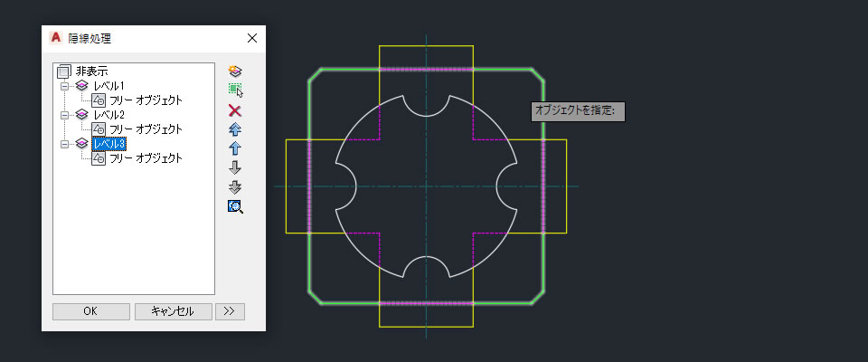
Task: Click the single down arrow icon
Action: (235, 167)
